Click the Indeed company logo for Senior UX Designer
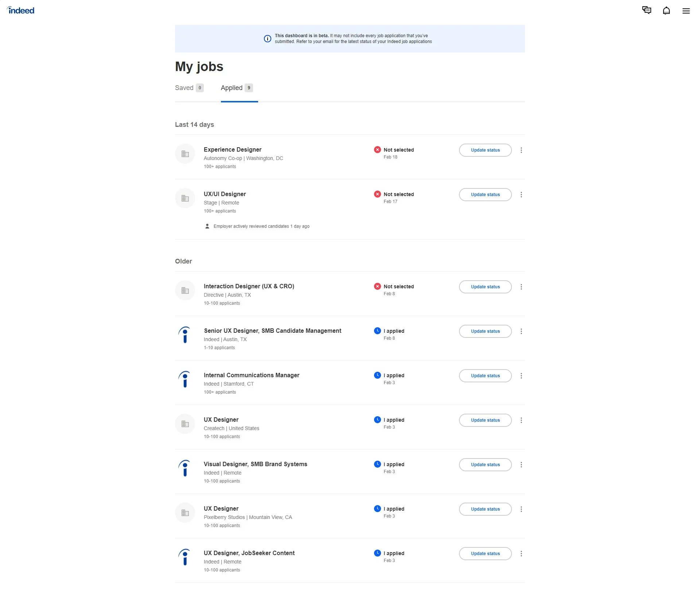 pos(185,335)
